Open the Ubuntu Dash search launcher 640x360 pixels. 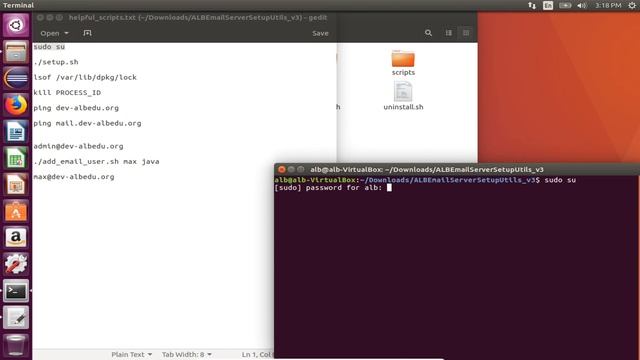(16, 25)
